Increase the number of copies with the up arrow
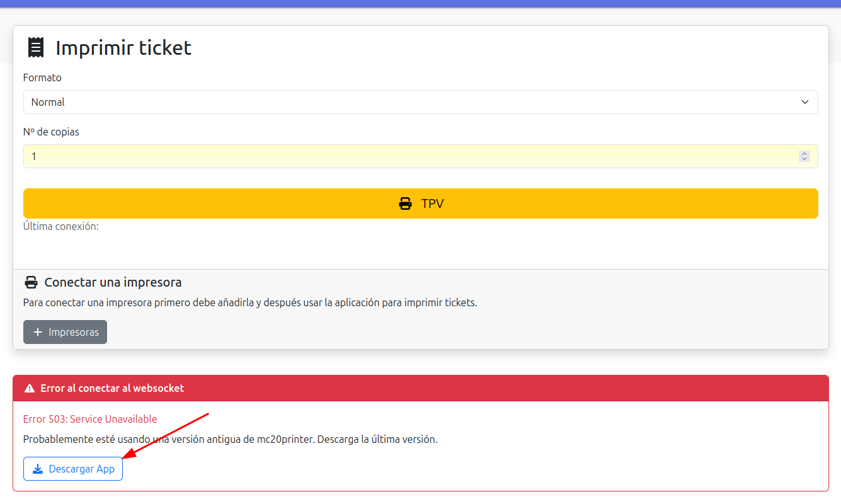Viewport: 841px width, 504px height. coord(804,154)
